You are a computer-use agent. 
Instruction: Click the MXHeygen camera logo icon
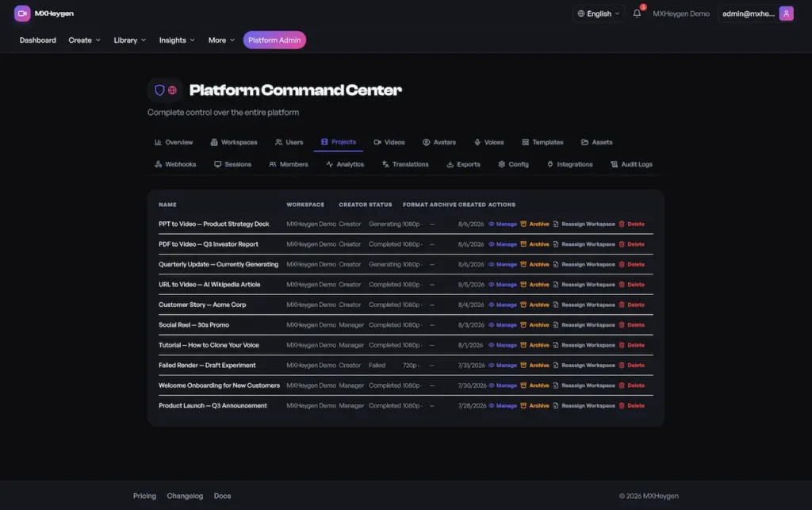pyautogui.click(x=22, y=13)
